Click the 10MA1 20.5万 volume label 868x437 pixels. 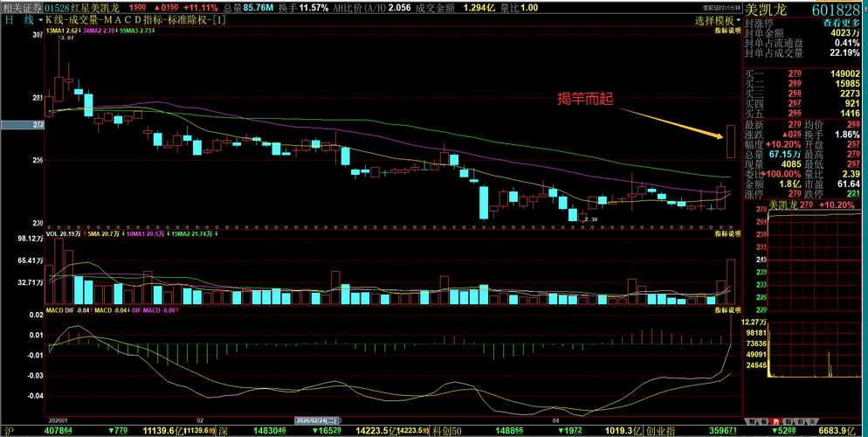147,234
